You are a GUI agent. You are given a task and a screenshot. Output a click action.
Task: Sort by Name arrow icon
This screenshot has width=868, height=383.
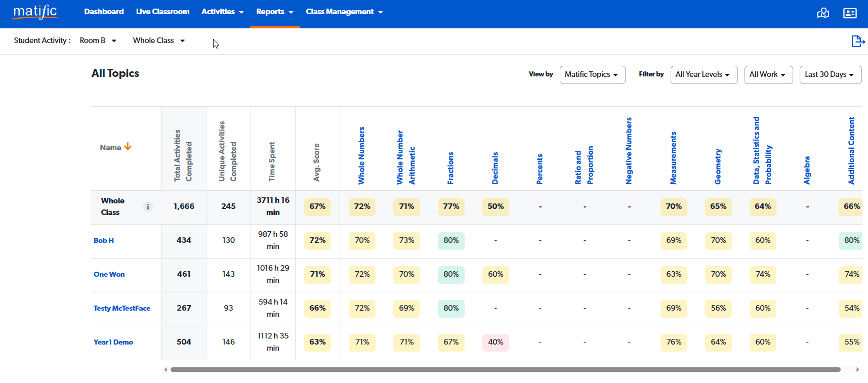(x=128, y=147)
